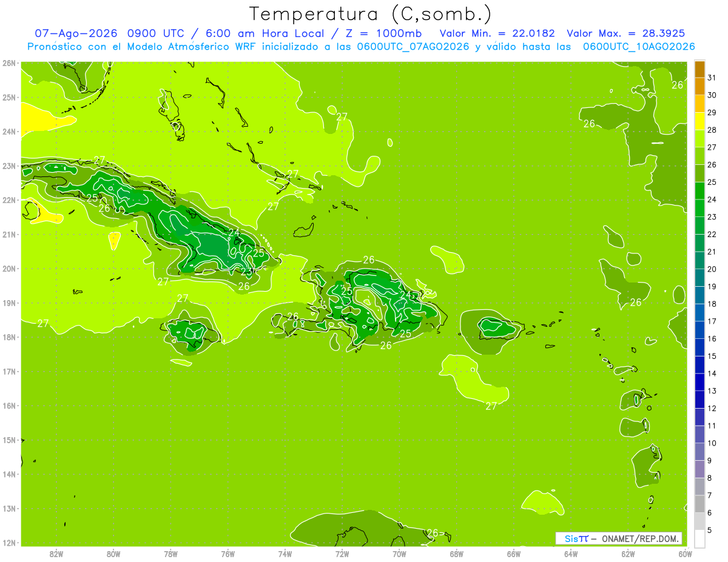The height and width of the screenshot is (562, 728).
Task: Click the 'Temperatura (C,somb.)' chart title
Action: [x=371, y=14]
